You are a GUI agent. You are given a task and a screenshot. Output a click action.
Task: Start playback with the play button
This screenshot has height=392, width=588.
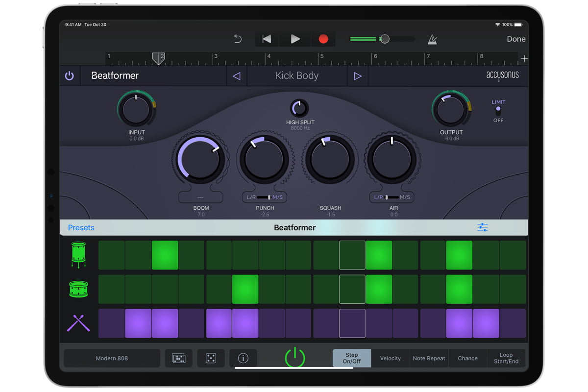295,39
